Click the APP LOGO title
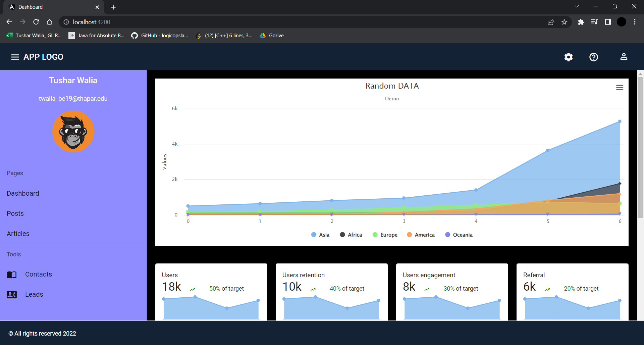This screenshot has height=345, width=644. coord(43,57)
